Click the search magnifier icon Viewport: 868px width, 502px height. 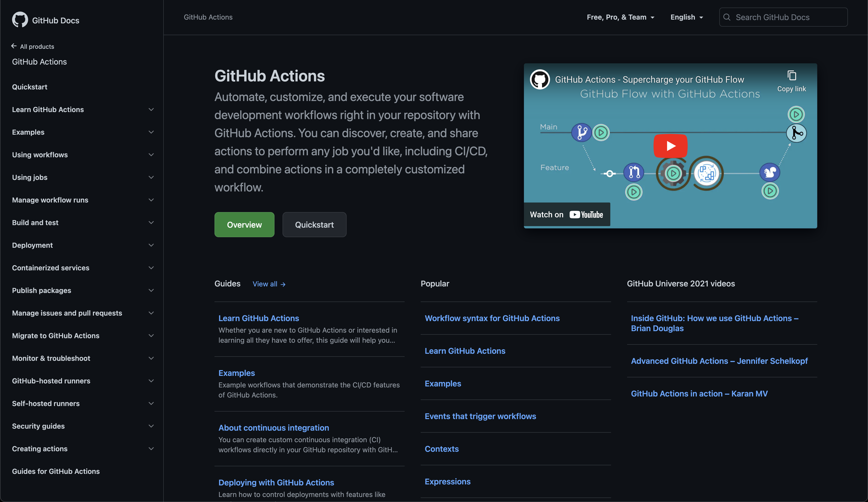(727, 17)
